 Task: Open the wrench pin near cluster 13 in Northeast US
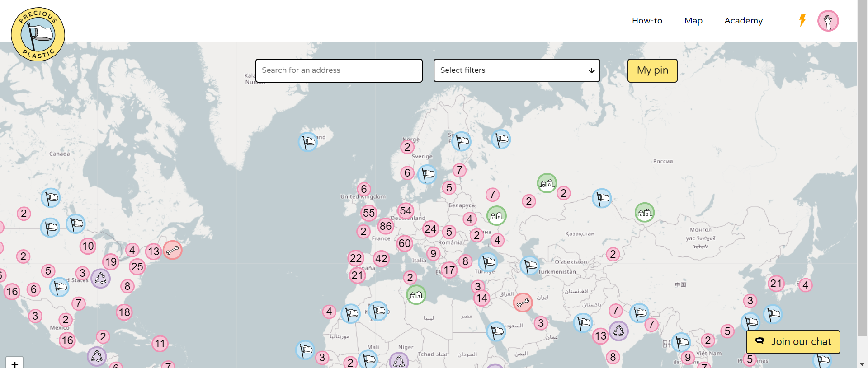pyautogui.click(x=172, y=250)
